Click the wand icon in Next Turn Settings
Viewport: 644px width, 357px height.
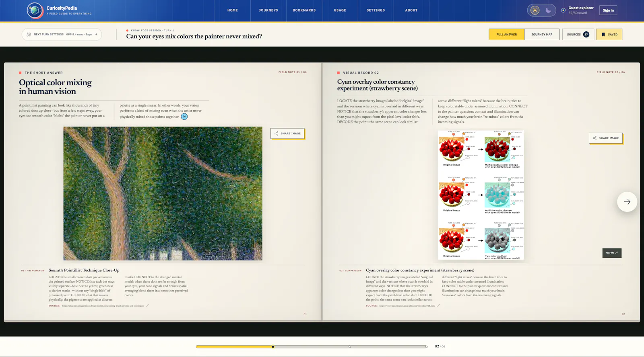coord(29,35)
